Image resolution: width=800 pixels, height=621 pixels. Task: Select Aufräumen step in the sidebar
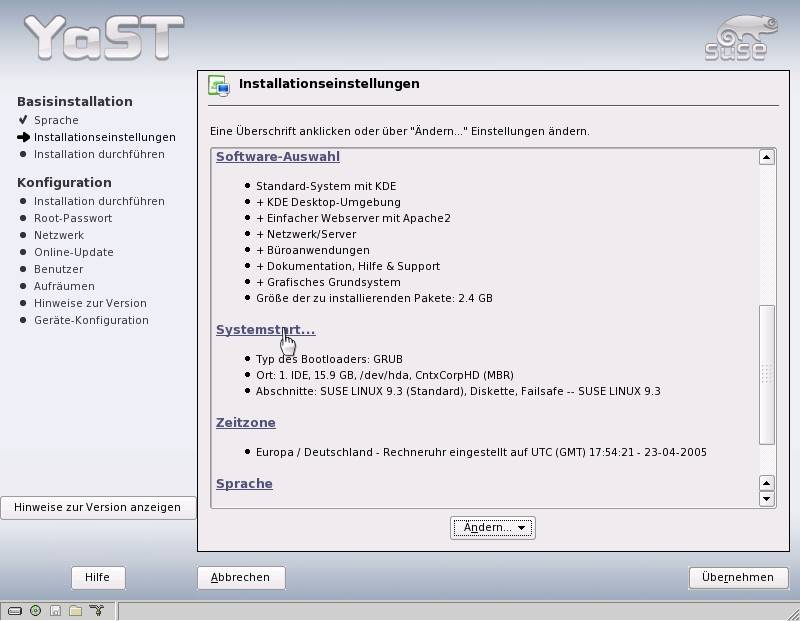pyautogui.click(x=64, y=286)
